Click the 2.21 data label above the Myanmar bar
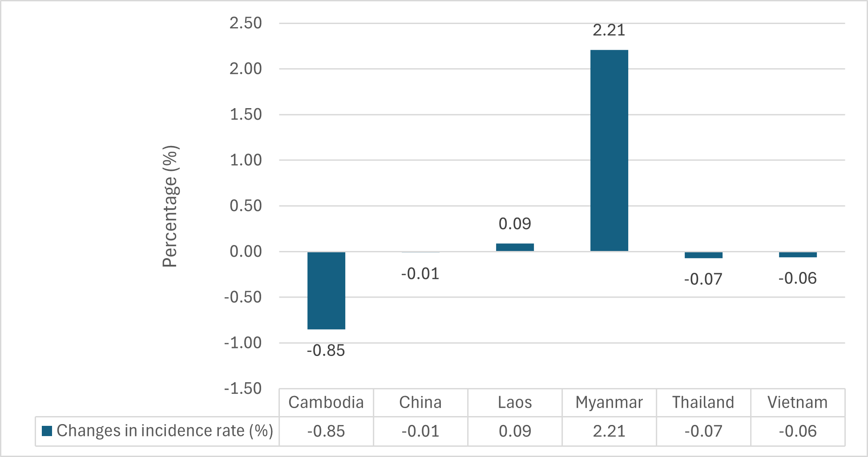 coord(609,30)
